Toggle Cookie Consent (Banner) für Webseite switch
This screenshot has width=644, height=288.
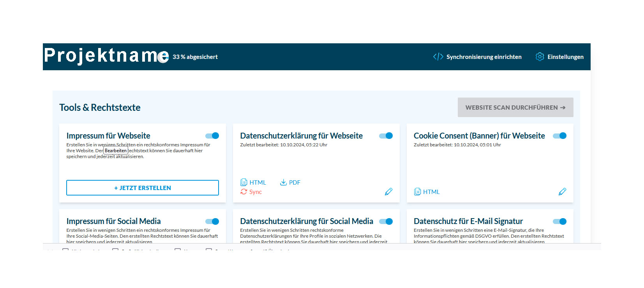[560, 136]
